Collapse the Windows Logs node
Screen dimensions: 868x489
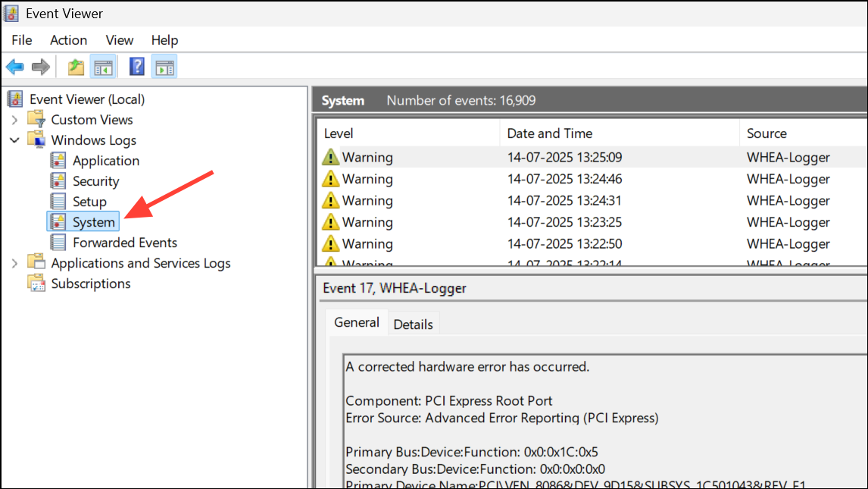pos(15,140)
